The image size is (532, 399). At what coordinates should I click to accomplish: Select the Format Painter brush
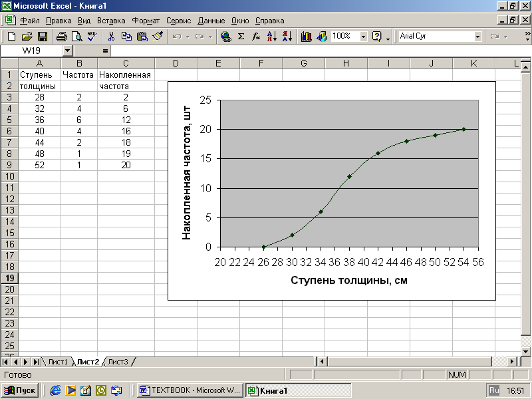(x=158, y=37)
